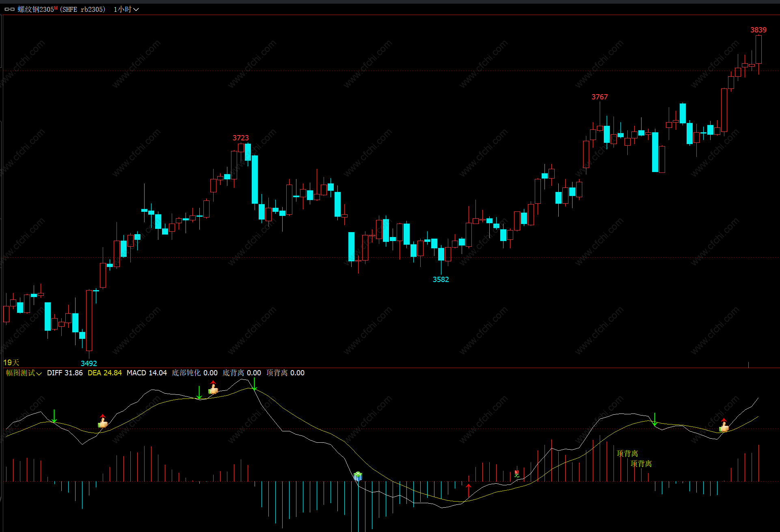The height and width of the screenshot is (532, 780).
Task: Click the 底部钝化 0.00 readout
Action: point(194,373)
